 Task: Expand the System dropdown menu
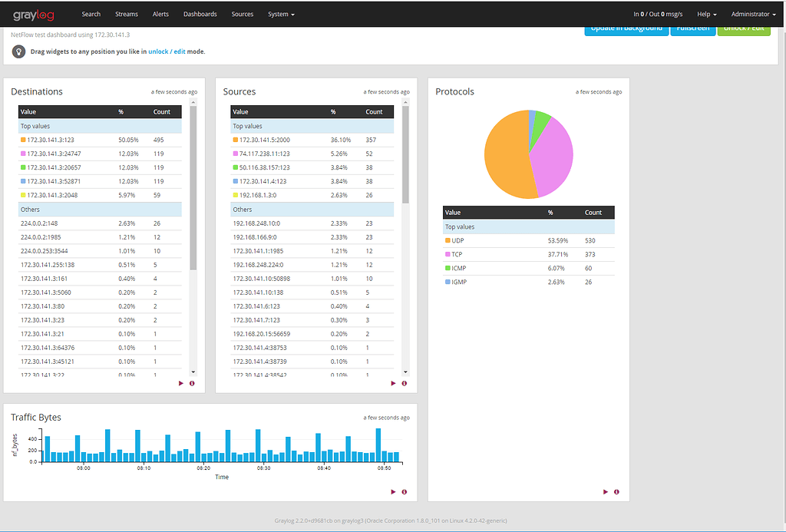click(281, 14)
